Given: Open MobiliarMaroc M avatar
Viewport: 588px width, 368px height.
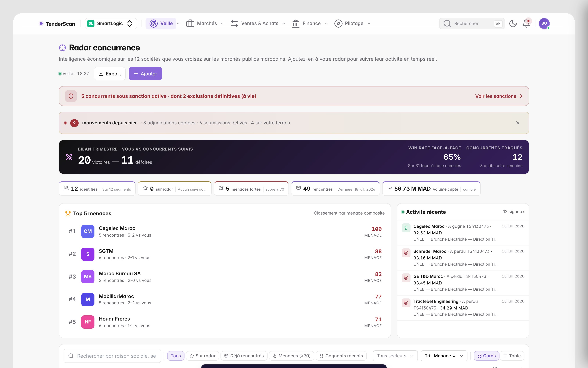Looking at the screenshot, I should (88, 299).
